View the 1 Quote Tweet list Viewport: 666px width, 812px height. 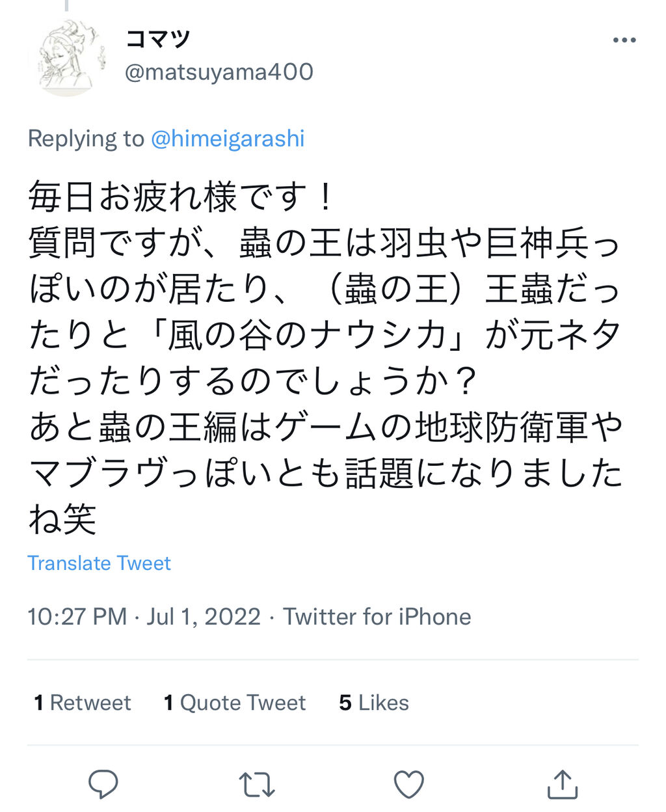pos(234,703)
